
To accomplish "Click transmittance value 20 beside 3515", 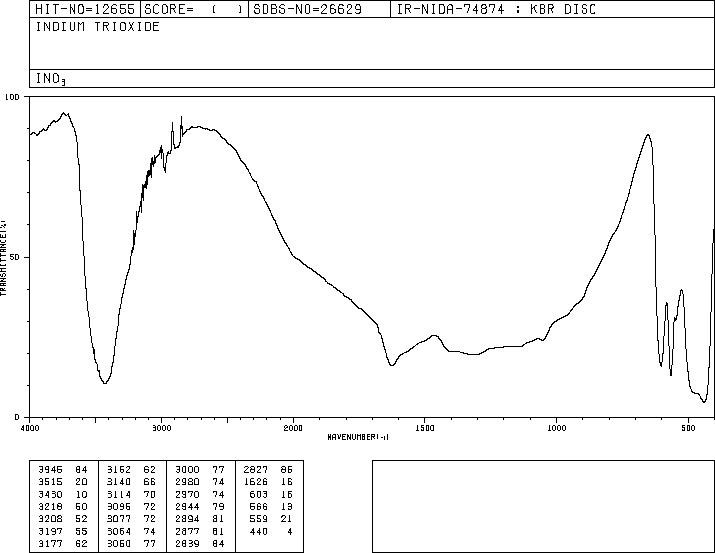I will click(82, 482).
